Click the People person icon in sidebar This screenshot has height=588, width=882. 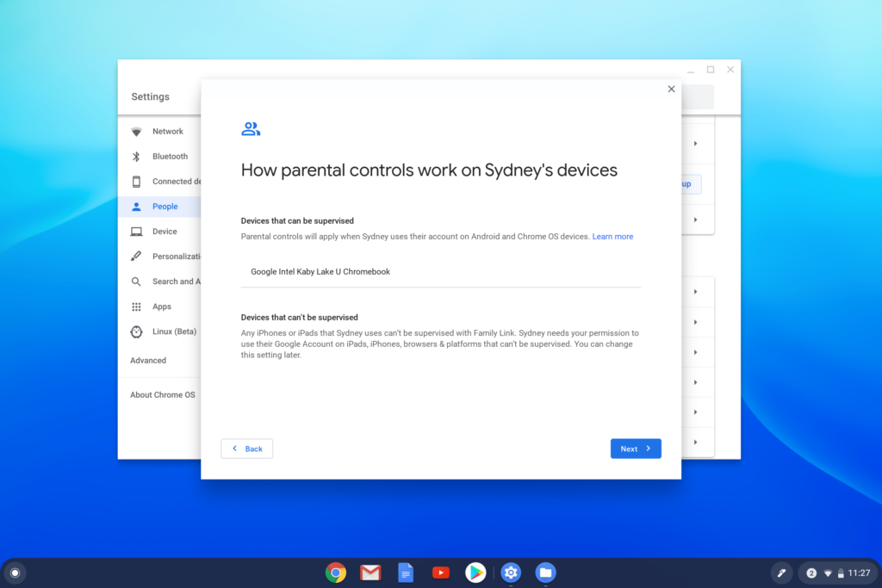pos(136,207)
